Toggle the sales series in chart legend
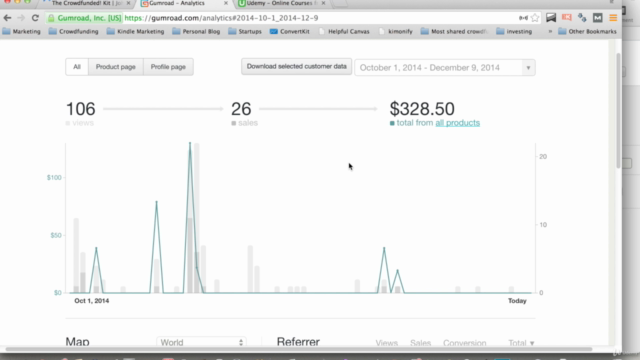 pos(244,123)
